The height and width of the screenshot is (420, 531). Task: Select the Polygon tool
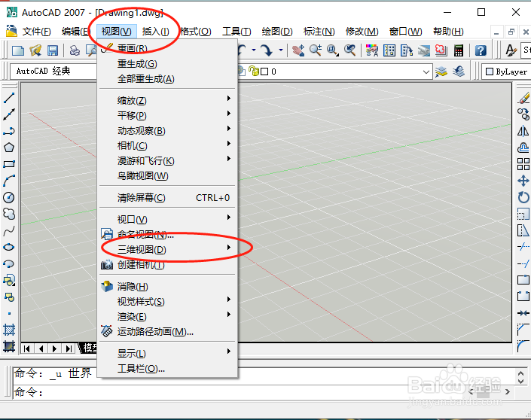[x=9, y=148]
